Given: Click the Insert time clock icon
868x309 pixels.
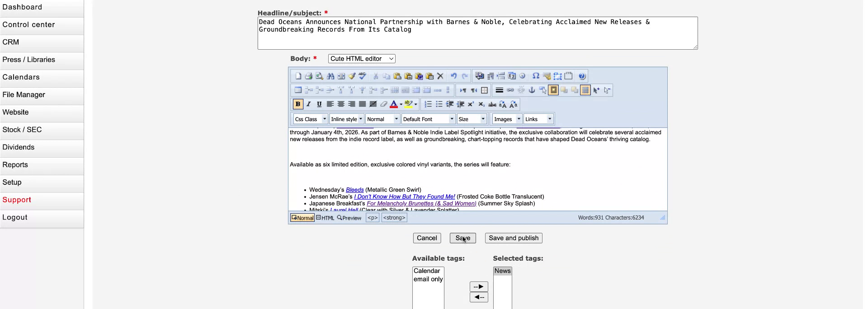Looking at the screenshot, I should [x=523, y=76].
